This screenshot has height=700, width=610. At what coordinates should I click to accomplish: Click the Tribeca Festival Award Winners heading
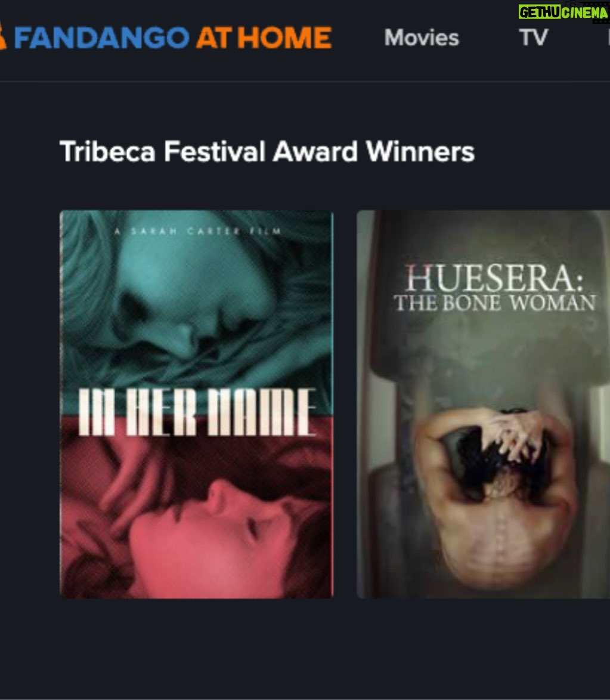(267, 152)
